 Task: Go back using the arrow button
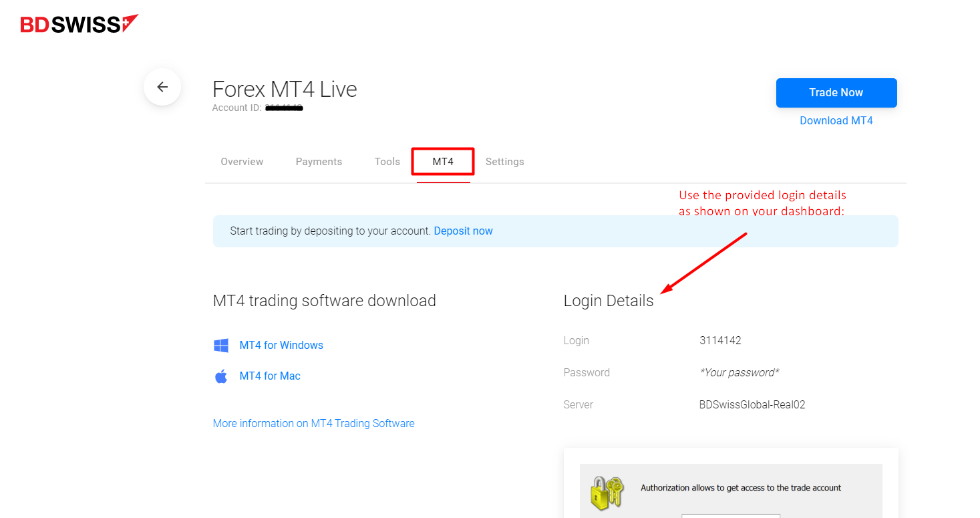click(162, 87)
